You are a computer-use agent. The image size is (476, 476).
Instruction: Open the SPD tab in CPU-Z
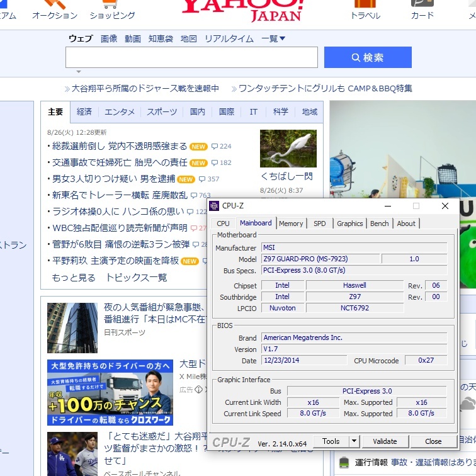pyautogui.click(x=320, y=224)
